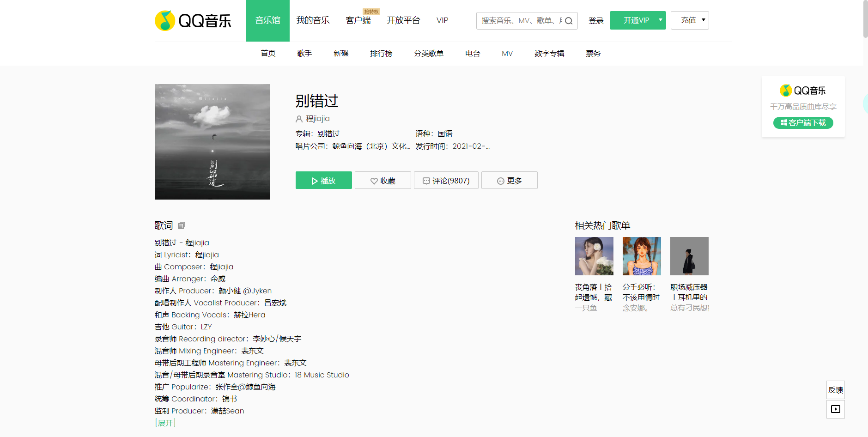Focus the music search input field

point(520,21)
